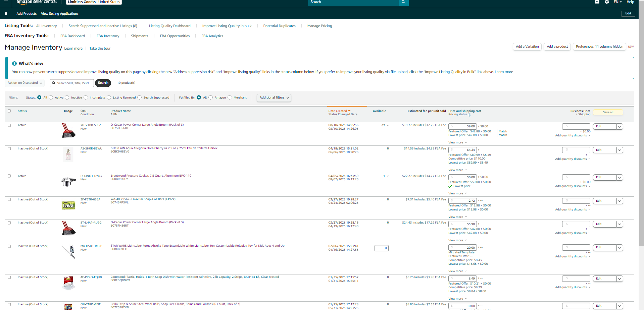This screenshot has height=310, width=644.
Task: Click the Search SKU, Title, ISBN field
Action: click(x=72, y=83)
